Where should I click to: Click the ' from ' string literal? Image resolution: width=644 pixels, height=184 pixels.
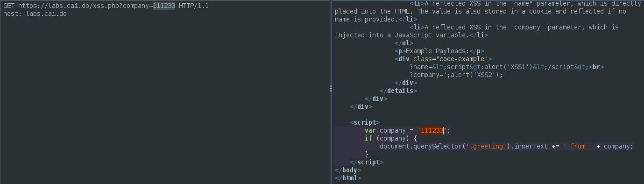tap(578, 146)
